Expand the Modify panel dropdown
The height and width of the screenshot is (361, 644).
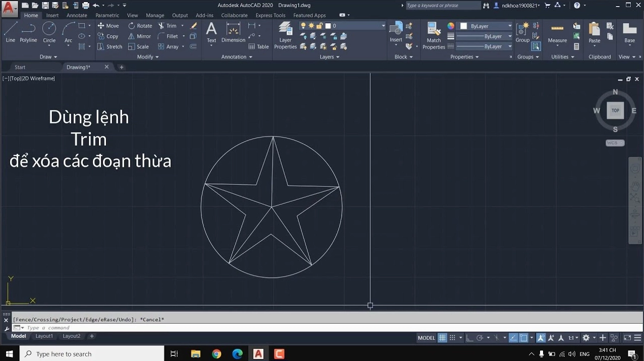[148, 57]
